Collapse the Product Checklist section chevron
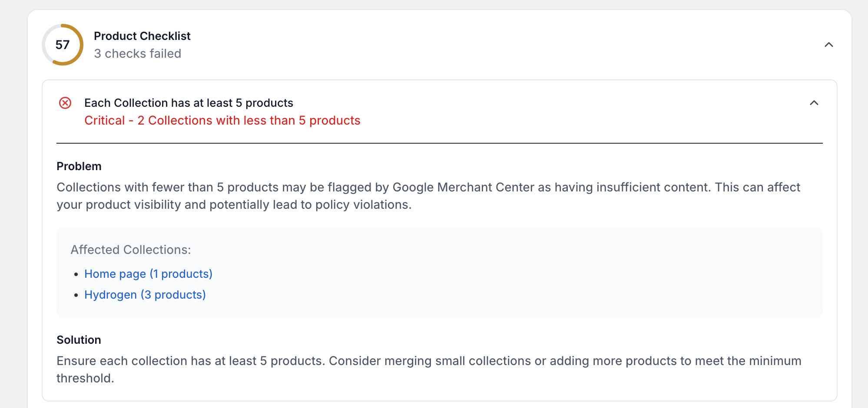 (828, 45)
